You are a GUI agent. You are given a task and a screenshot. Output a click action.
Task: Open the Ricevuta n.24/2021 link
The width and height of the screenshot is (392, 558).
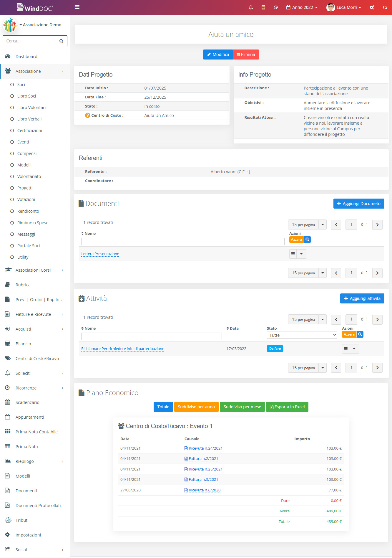coord(205,448)
